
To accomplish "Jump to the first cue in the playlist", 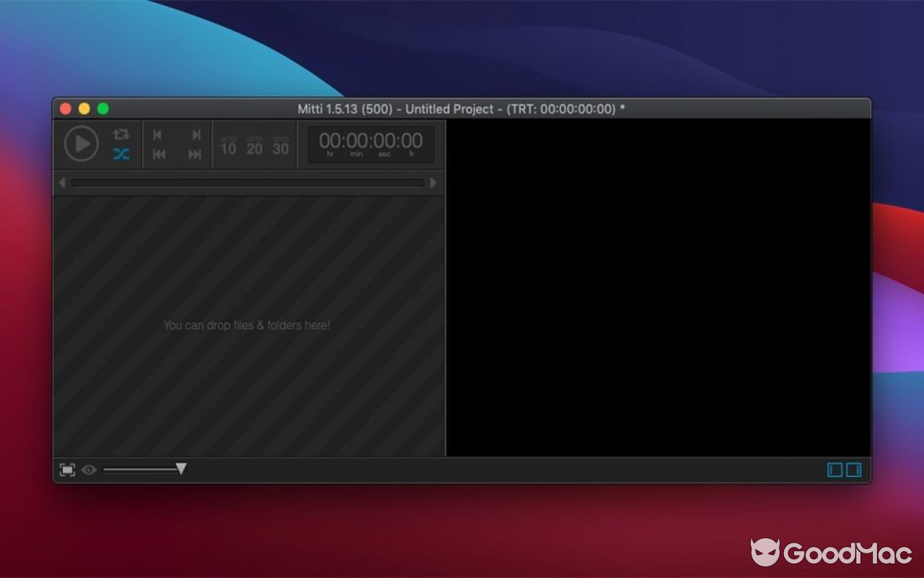I will coord(158,154).
